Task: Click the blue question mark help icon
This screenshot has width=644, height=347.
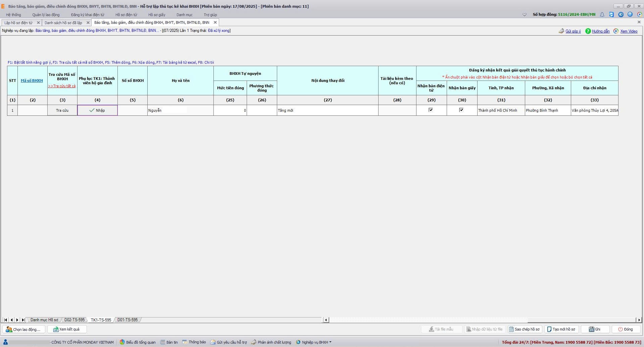Action: pyautogui.click(x=630, y=14)
